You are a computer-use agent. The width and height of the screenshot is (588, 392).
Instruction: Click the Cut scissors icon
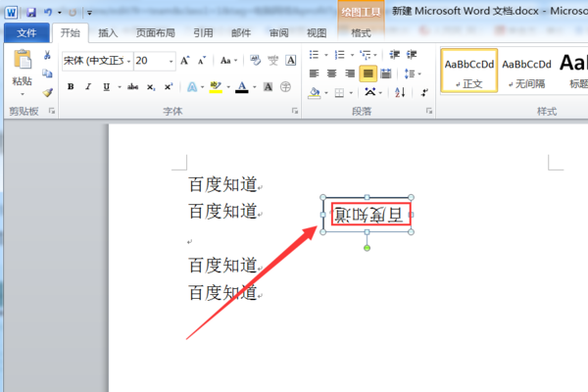(x=47, y=55)
